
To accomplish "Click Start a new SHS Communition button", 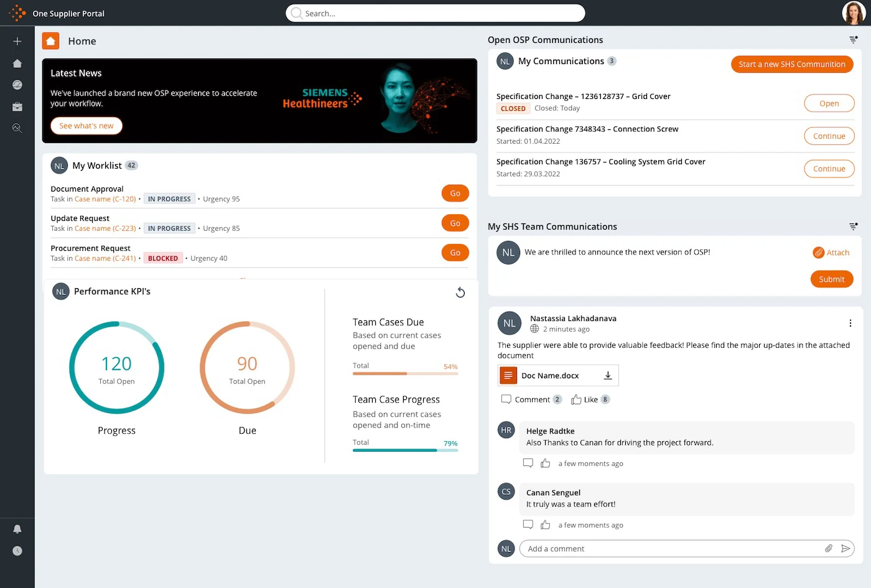I will (792, 64).
